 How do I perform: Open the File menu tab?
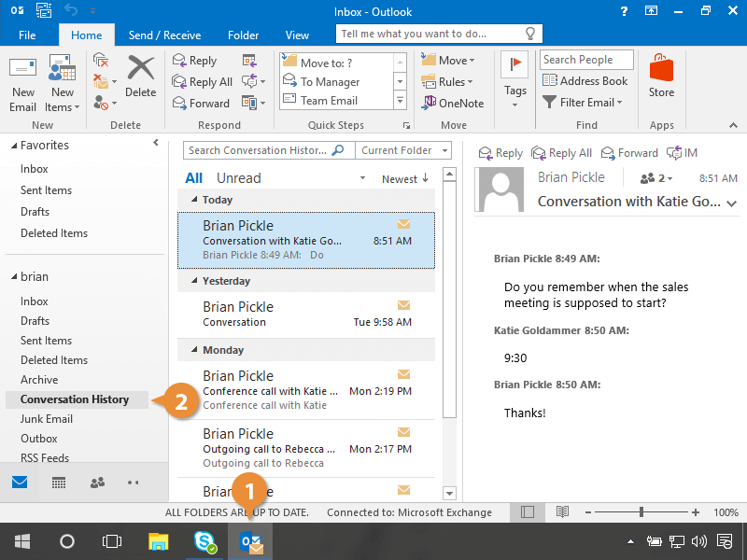click(27, 35)
